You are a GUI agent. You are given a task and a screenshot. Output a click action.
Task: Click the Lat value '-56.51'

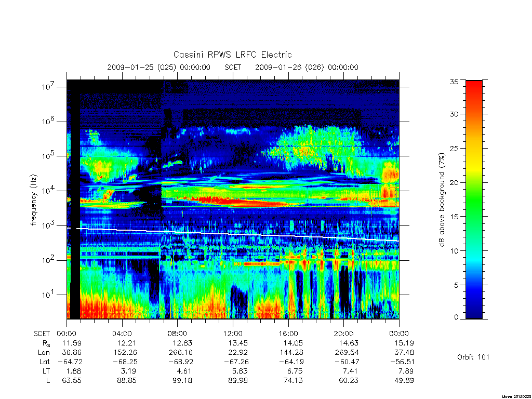(x=402, y=362)
